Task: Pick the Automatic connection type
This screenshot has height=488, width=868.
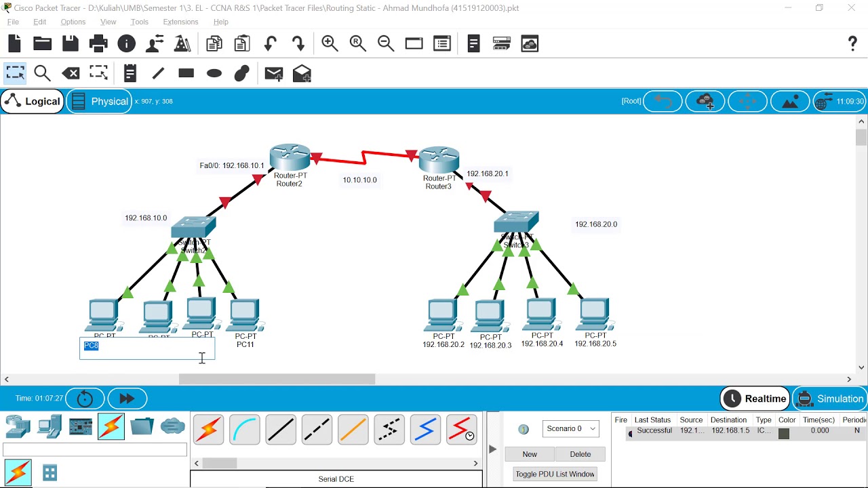Action: click(208, 430)
